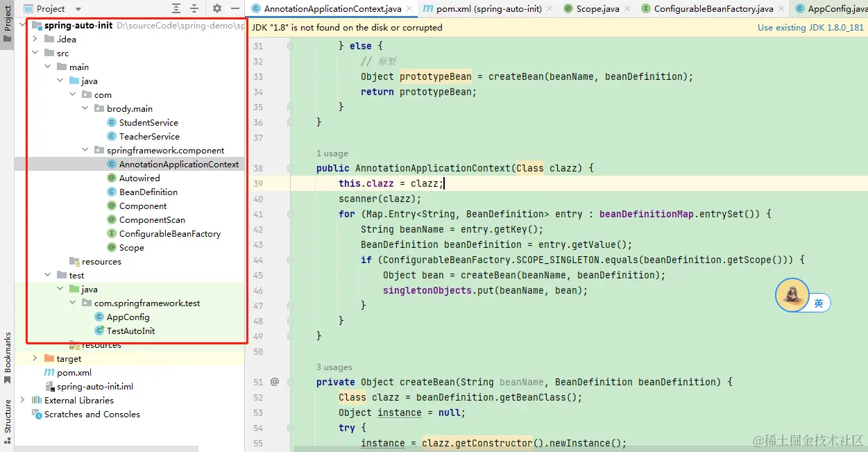Collapse the src folder arrow
Screen dimensions: 868x452
tap(35, 53)
